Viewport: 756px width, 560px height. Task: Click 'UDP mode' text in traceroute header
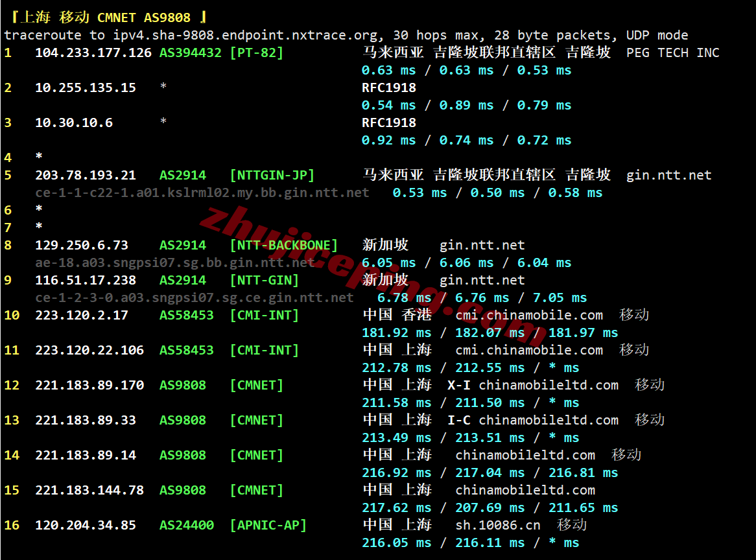pos(657,35)
